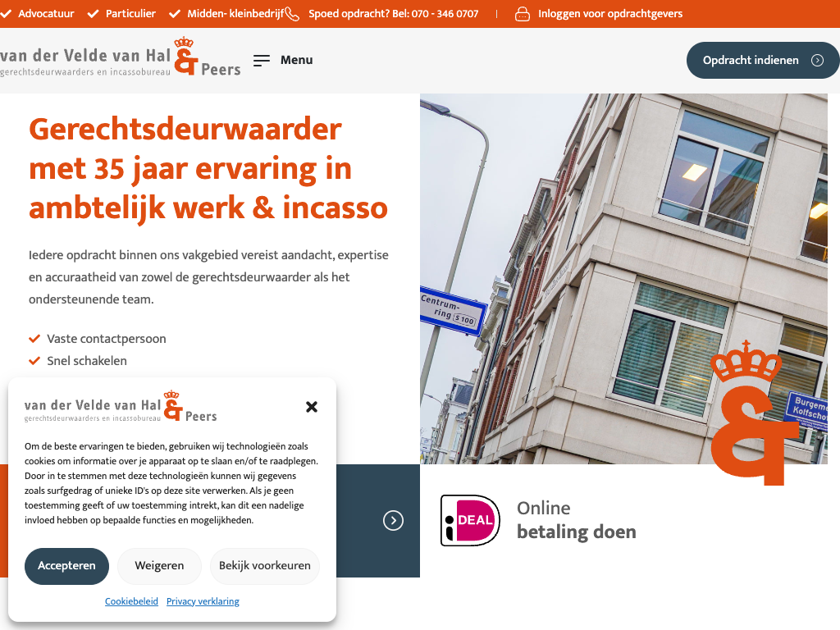Select the Particulier option in top bar
This screenshot has width=840, height=630.
click(121, 14)
